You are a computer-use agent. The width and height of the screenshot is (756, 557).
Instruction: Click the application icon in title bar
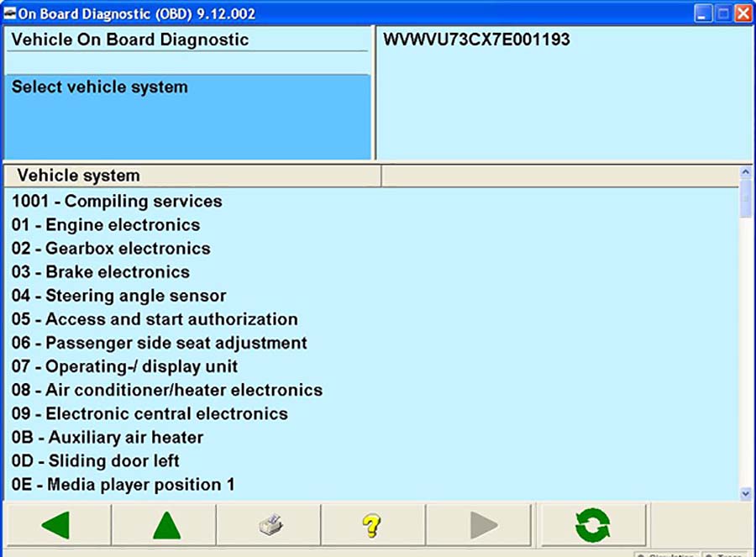pos(10,13)
